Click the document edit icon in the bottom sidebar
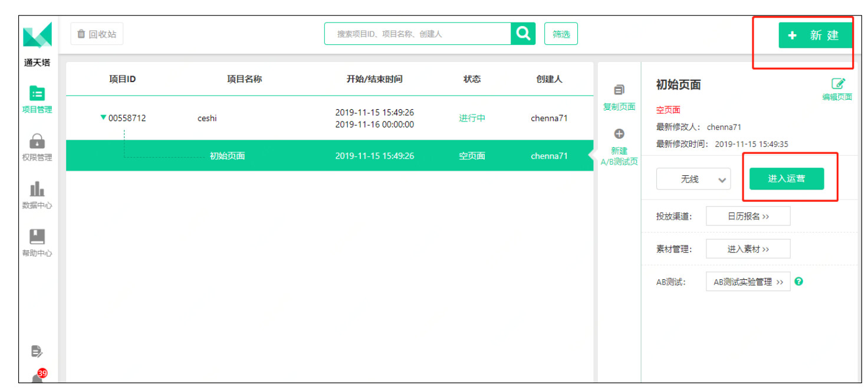The image size is (868, 389). (x=37, y=352)
